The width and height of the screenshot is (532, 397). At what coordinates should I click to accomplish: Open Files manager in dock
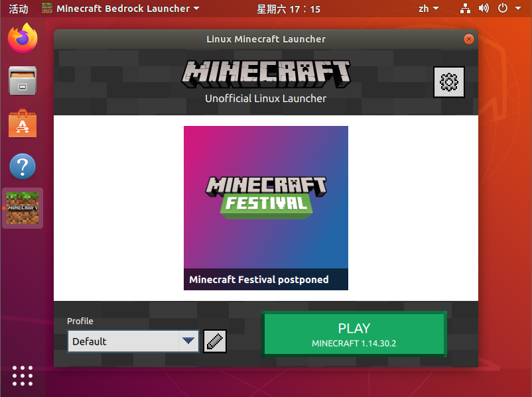click(x=23, y=81)
